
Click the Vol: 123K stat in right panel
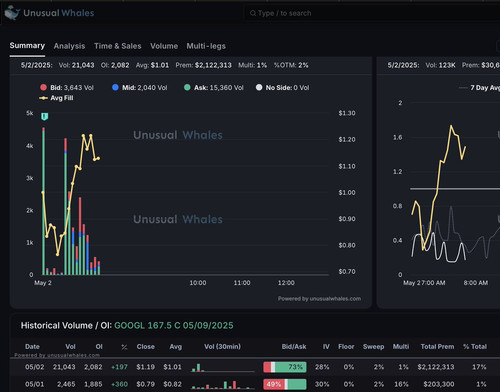click(440, 65)
